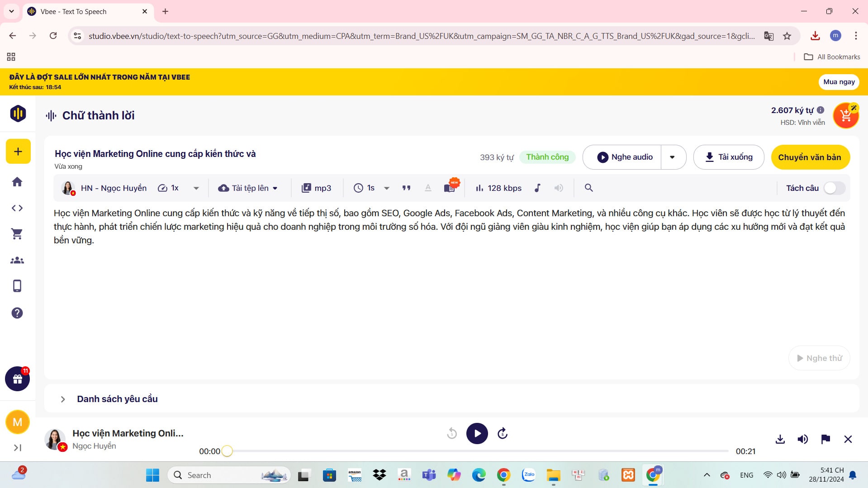Open the Tải tệp lên dropdown
The image size is (868, 488).
pyautogui.click(x=248, y=188)
